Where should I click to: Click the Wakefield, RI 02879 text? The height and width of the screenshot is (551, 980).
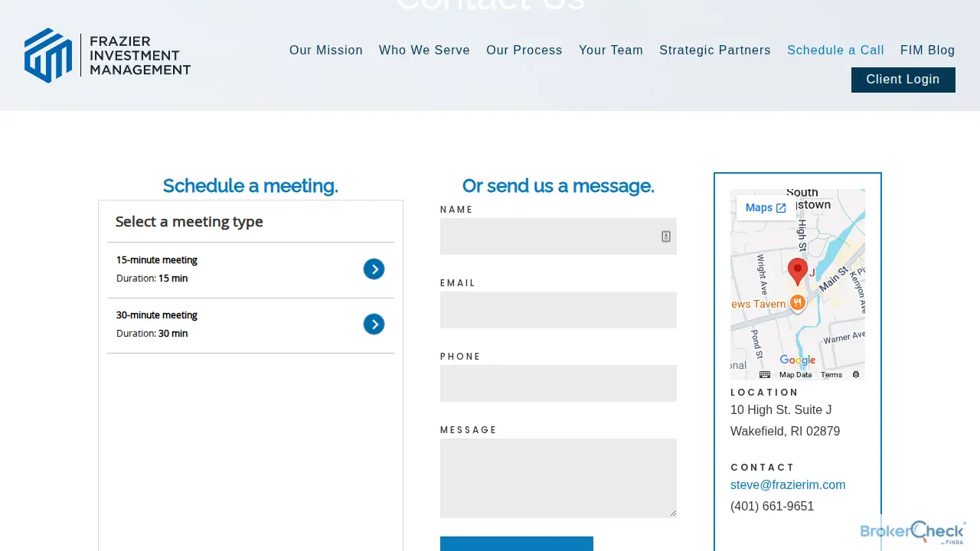click(786, 432)
